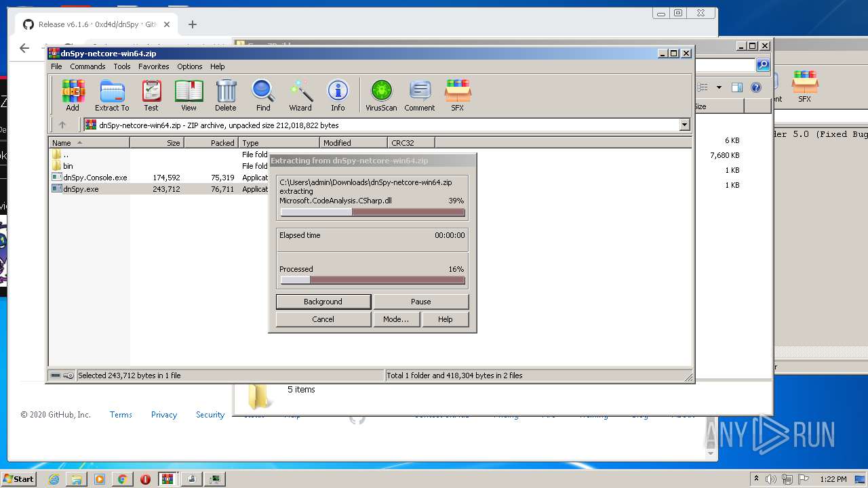Launch the Wizard tool
Screen dimensions: 868x488
(x=300, y=95)
